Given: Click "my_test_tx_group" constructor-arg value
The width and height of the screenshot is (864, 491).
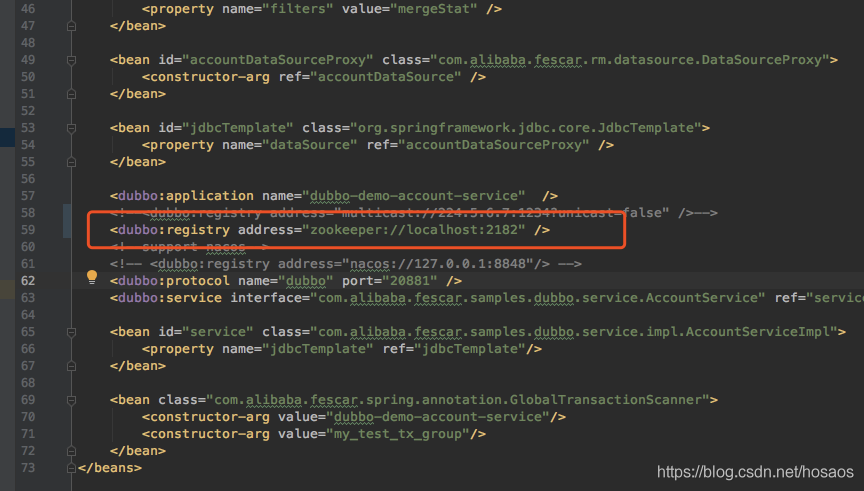Looking at the screenshot, I should (x=398, y=434).
